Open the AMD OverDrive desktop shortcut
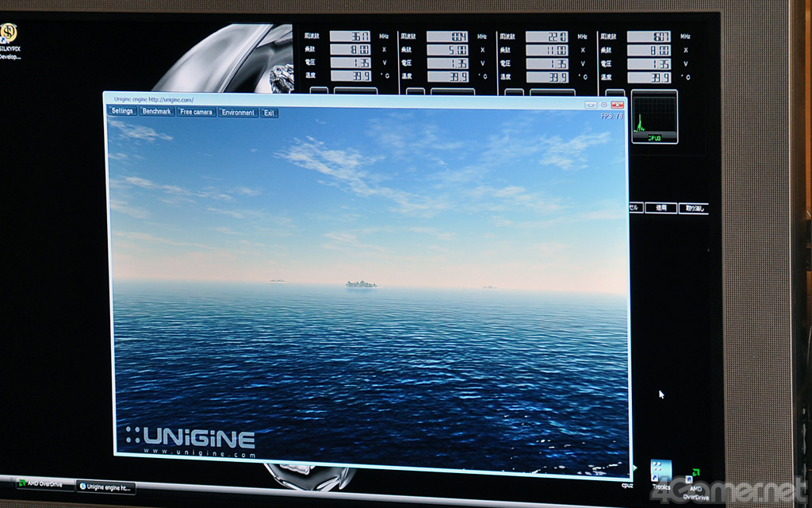812x508 pixels. tap(695, 485)
